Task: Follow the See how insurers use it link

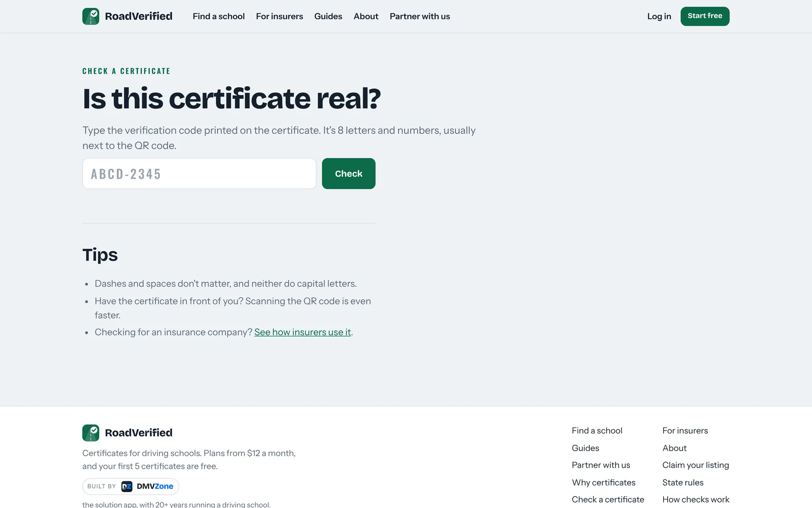Action: [303, 332]
